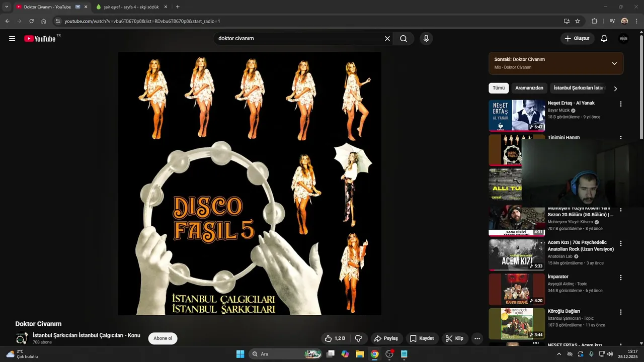Open Chrome three-dot menu

click(x=637, y=21)
